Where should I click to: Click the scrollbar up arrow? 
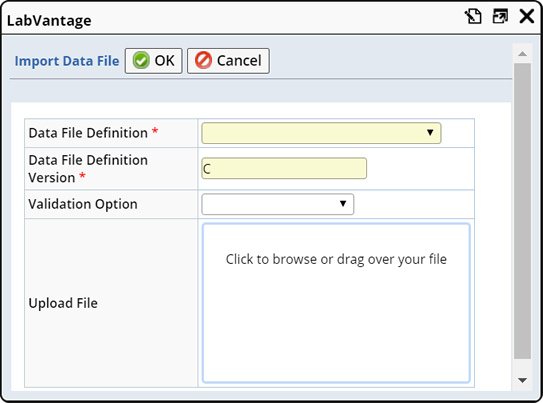tap(523, 54)
